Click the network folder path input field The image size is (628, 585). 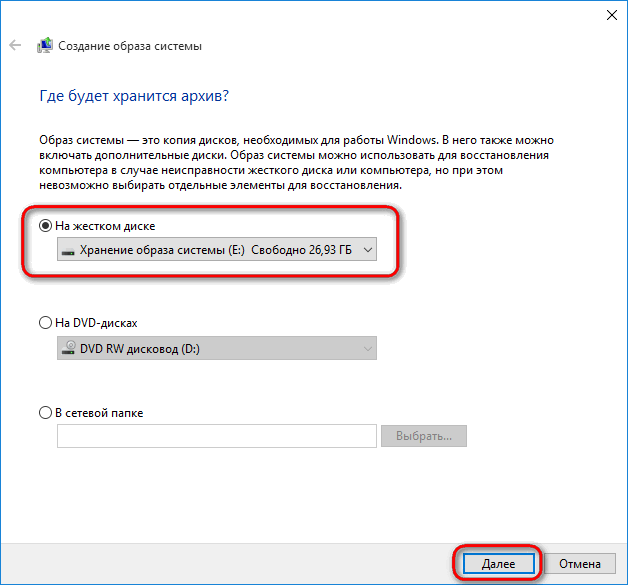(217, 436)
